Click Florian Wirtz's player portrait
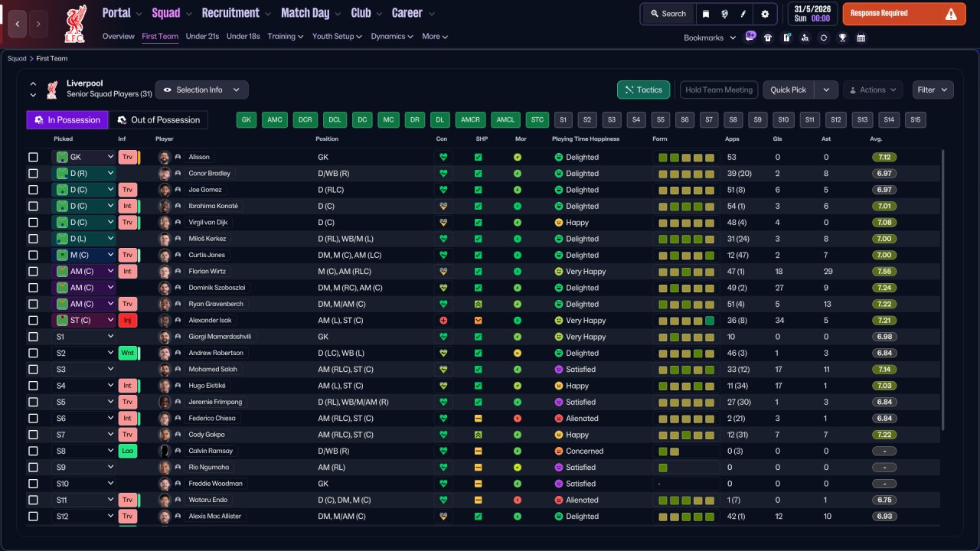 coord(164,271)
